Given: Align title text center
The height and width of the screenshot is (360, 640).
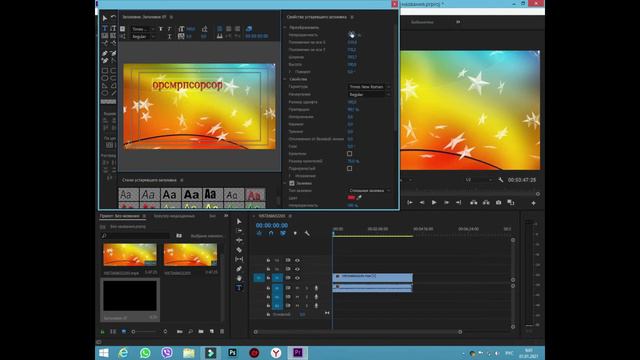Looking at the screenshot, I should pos(229,29).
